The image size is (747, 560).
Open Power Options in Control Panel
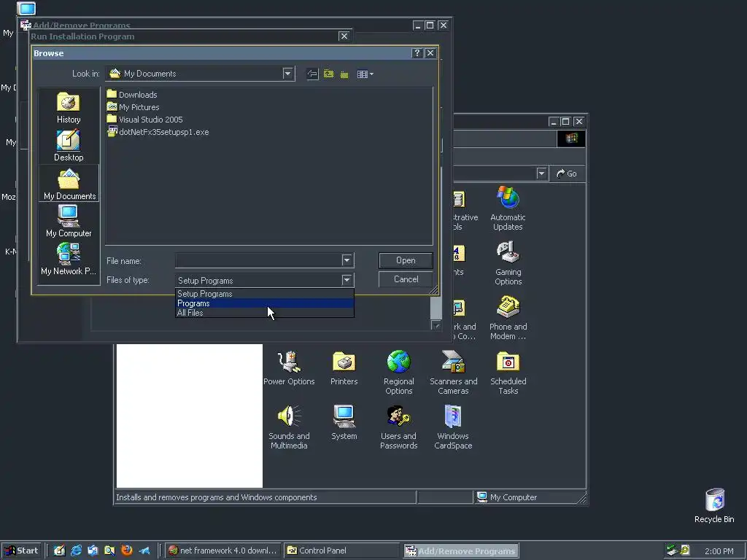click(x=289, y=368)
